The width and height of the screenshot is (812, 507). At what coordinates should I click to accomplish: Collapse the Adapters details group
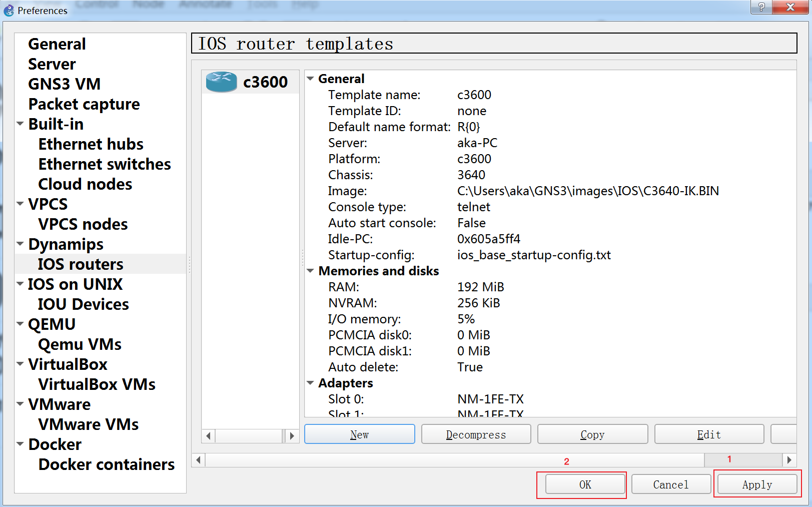(310, 383)
